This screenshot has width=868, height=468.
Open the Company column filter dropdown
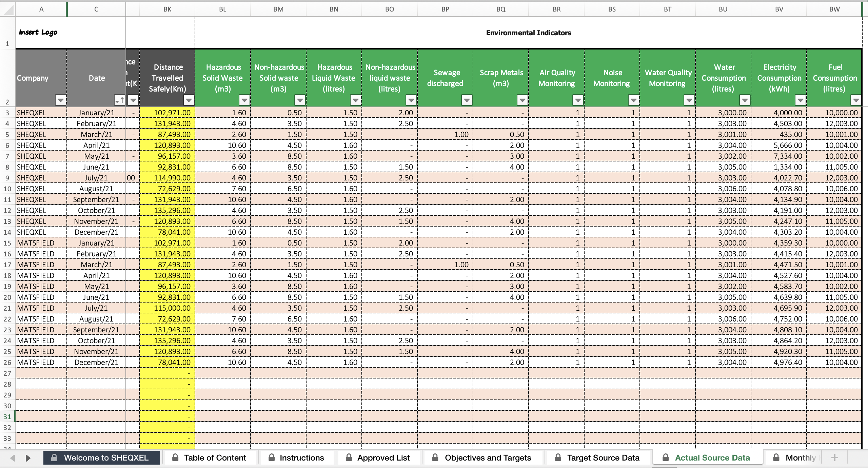61,100
